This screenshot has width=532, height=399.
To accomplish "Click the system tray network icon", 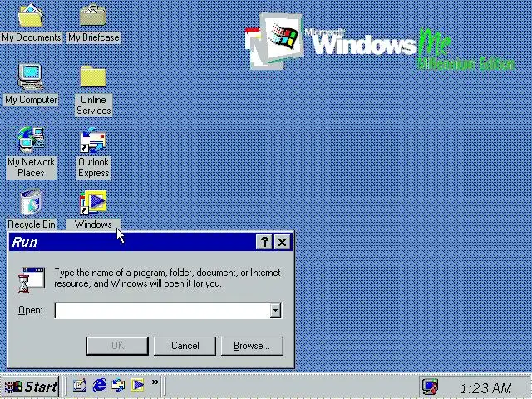I will pyautogui.click(x=430, y=387).
